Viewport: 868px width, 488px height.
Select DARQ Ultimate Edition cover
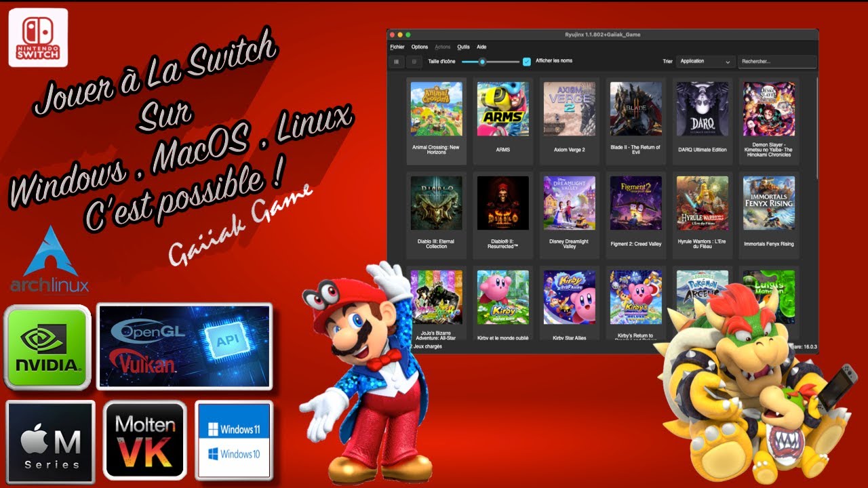click(x=703, y=108)
